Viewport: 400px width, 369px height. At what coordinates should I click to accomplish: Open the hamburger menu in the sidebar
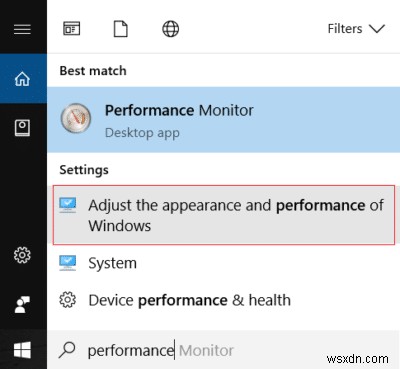click(x=22, y=29)
